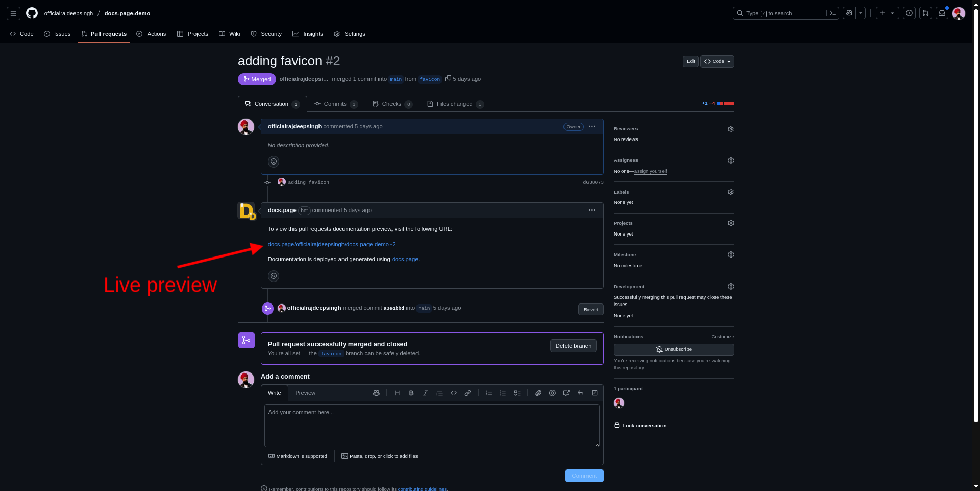Viewport: 980px width, 491px height.
Task: Open the Create new plus dropdown
Action: click(887, 13)
